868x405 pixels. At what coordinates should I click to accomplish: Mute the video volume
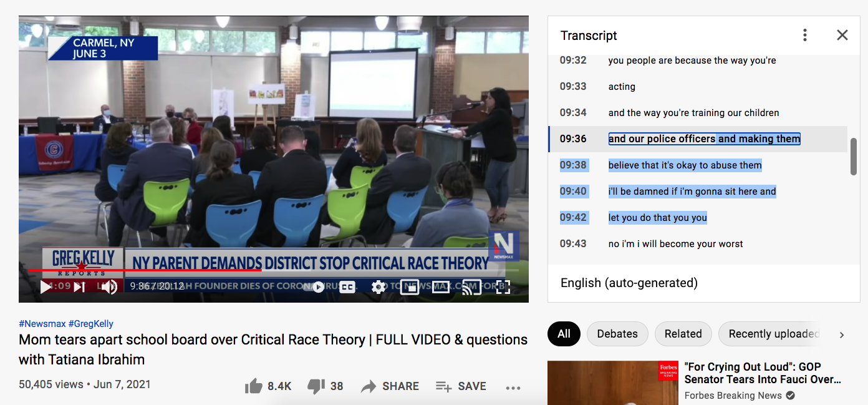pos(109,287)
